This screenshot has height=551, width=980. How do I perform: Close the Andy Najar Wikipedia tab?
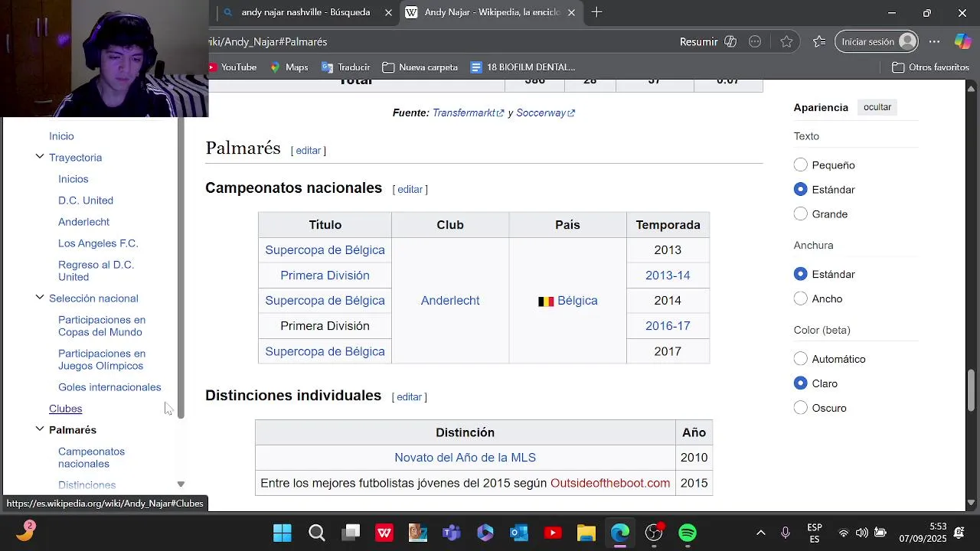pyautogui.click(x=571, y=12)
